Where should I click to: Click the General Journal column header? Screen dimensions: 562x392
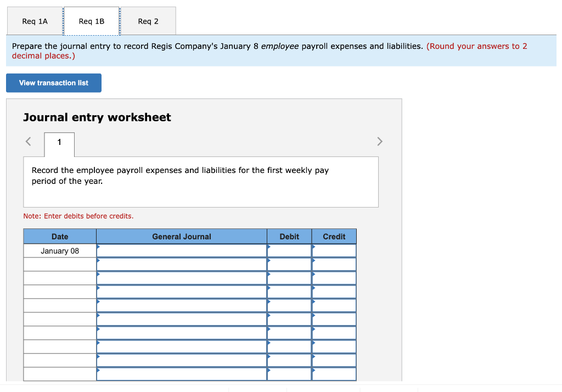pos(181,236)
